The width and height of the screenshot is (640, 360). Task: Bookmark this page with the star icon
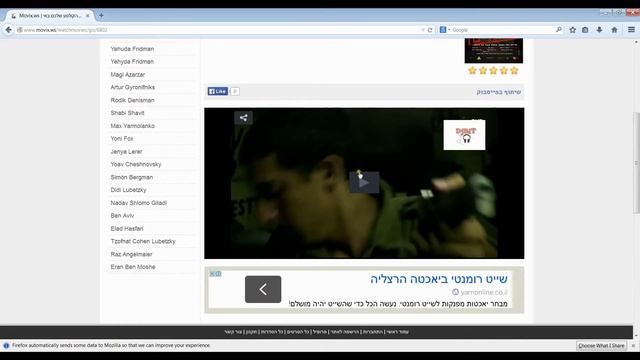pos(573,30)
